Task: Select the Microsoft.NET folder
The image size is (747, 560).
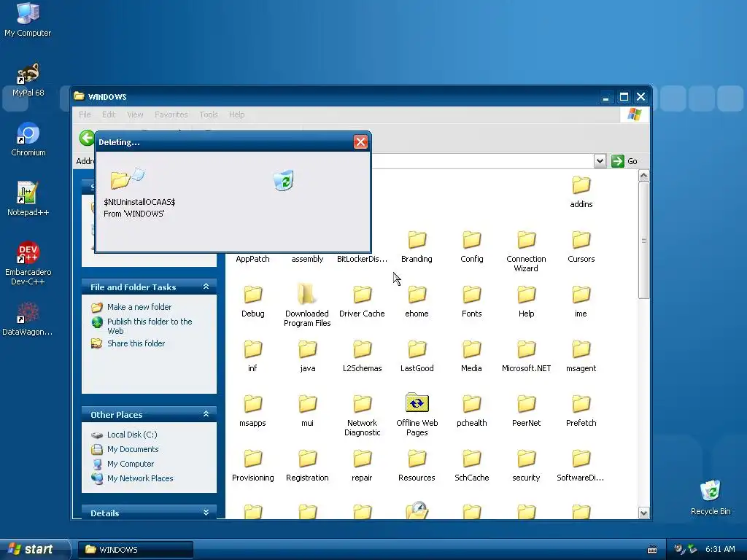Action: pyautogui.click(x=526, y=356)
